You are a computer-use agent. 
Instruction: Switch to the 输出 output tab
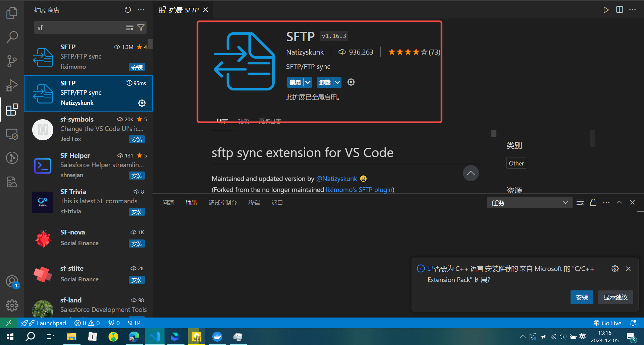(191, 203)
